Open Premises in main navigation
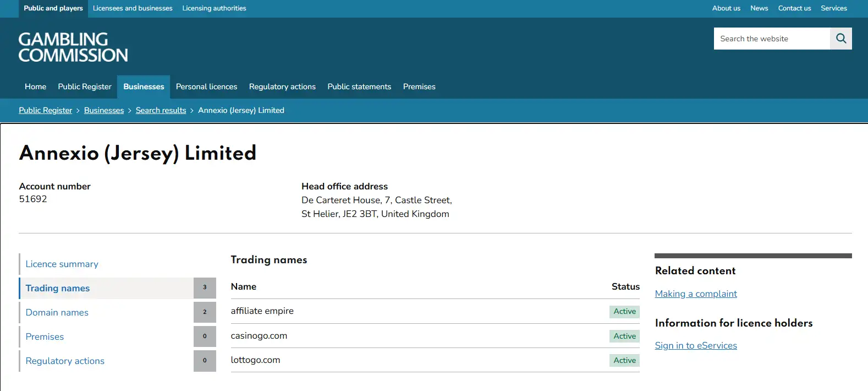 pyautogui.click(x=419, y=86)
